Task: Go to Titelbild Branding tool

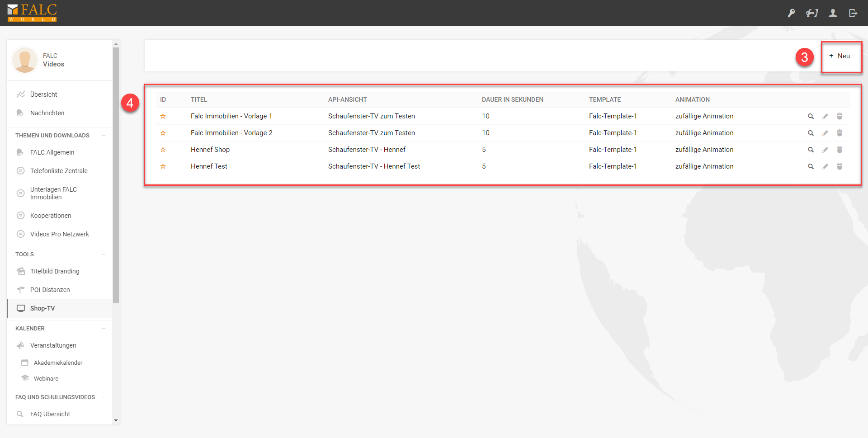Action: point(55,271)
